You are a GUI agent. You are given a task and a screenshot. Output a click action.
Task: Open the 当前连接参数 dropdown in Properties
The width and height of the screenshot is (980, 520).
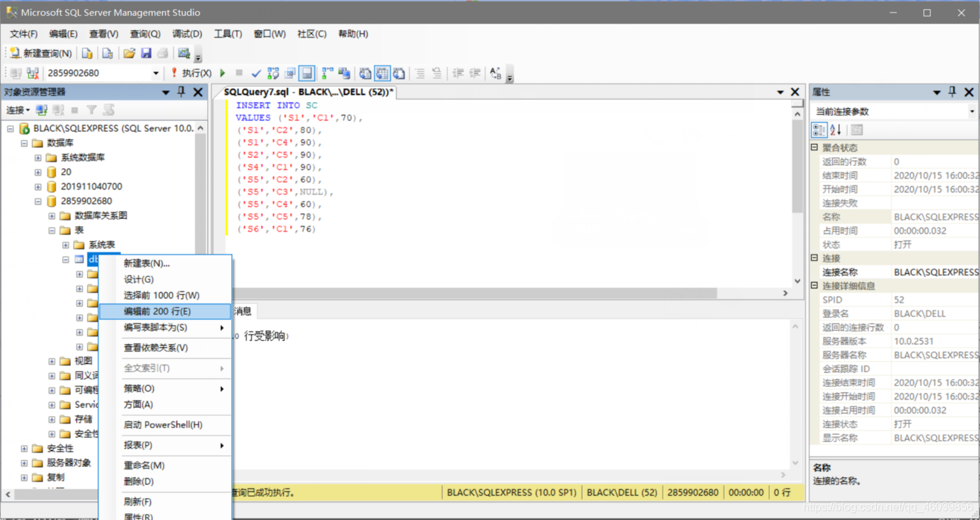[972, 112]
